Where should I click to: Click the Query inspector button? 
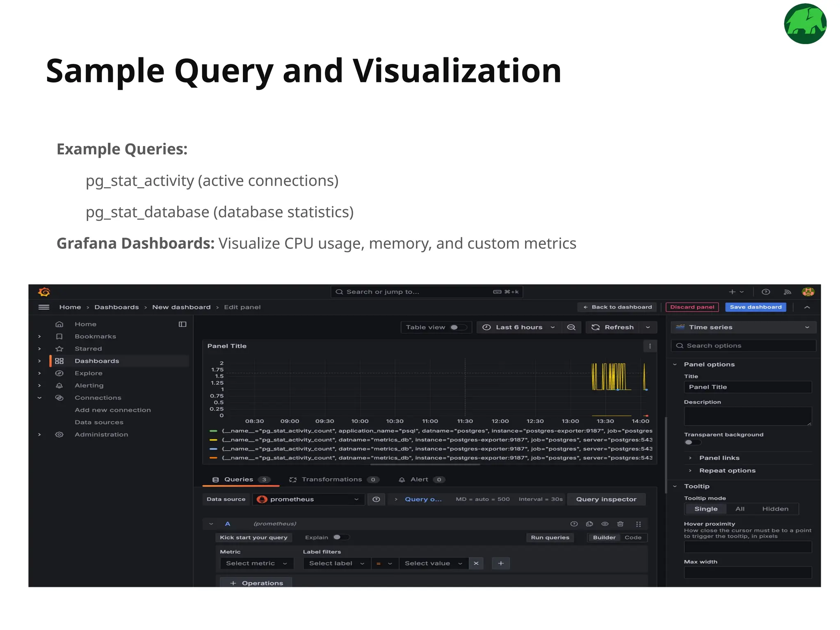606,499
